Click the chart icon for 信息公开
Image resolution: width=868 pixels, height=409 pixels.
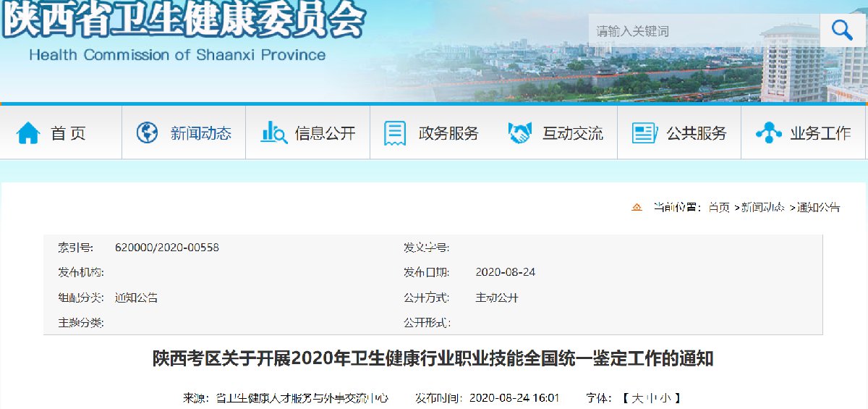coord(274,133)
